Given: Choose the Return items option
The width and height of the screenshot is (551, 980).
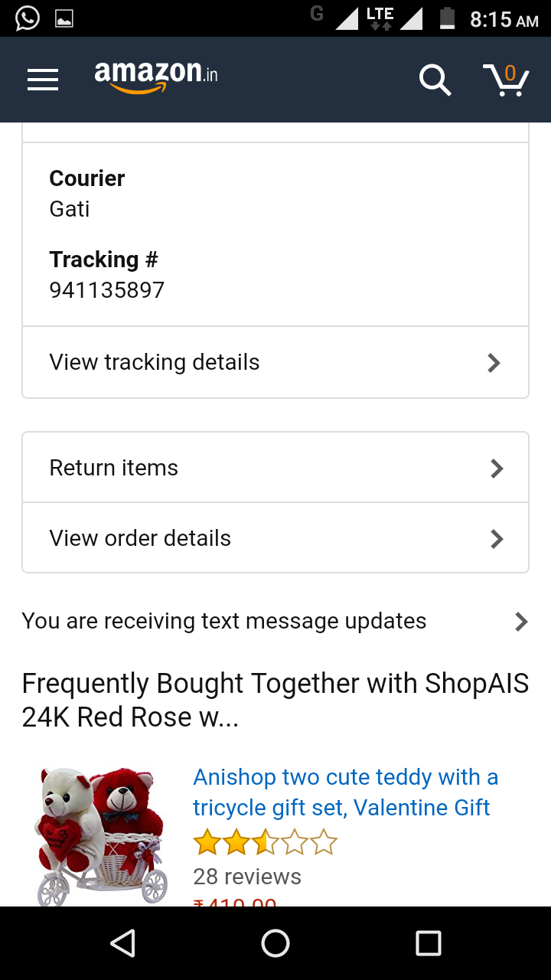Looking at the screenshot, I should 230,468.
